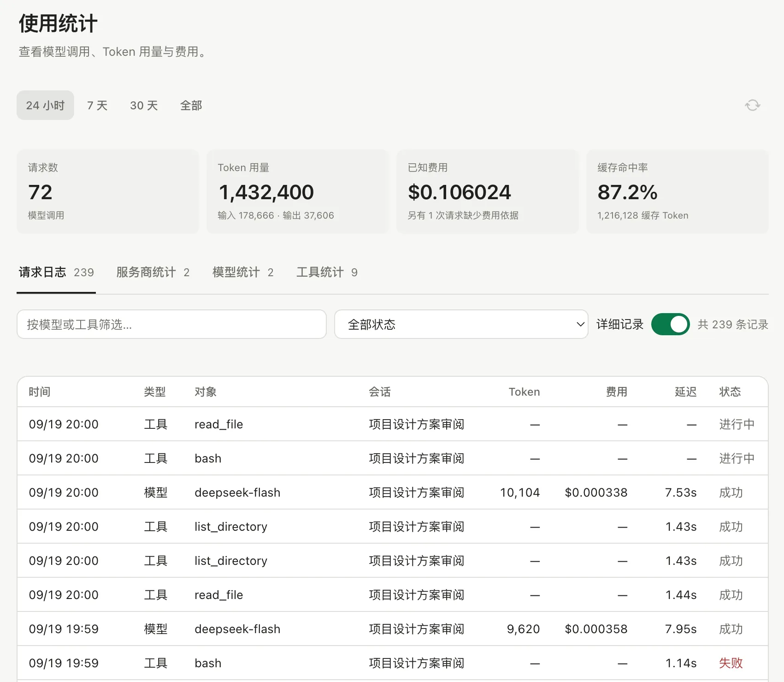This screenshot has width=784, height=682.
Task: Click the 失败 status of bash row
Action: click(731, 663)
